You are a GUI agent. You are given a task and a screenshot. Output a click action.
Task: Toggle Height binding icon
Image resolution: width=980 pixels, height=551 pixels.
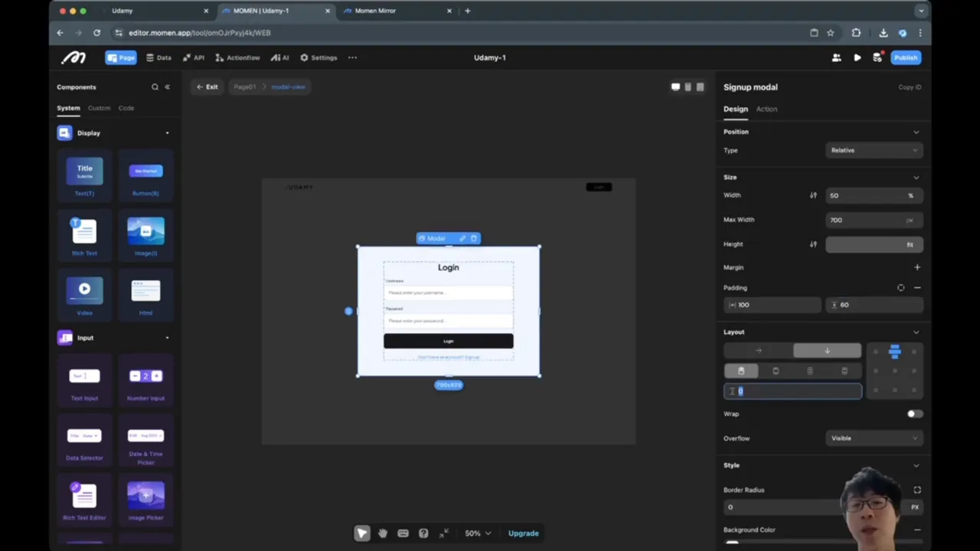(x=813, y=244)
